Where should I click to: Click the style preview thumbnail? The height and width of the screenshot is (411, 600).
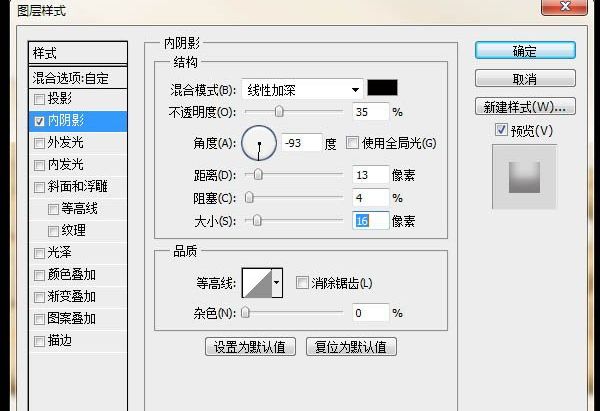pos(524,177)
